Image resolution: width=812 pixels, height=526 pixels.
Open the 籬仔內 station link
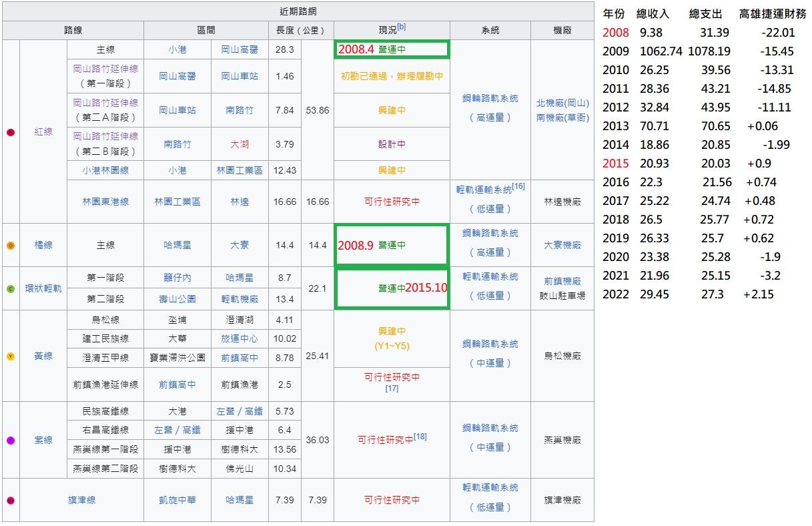click(x=177, y=278)
